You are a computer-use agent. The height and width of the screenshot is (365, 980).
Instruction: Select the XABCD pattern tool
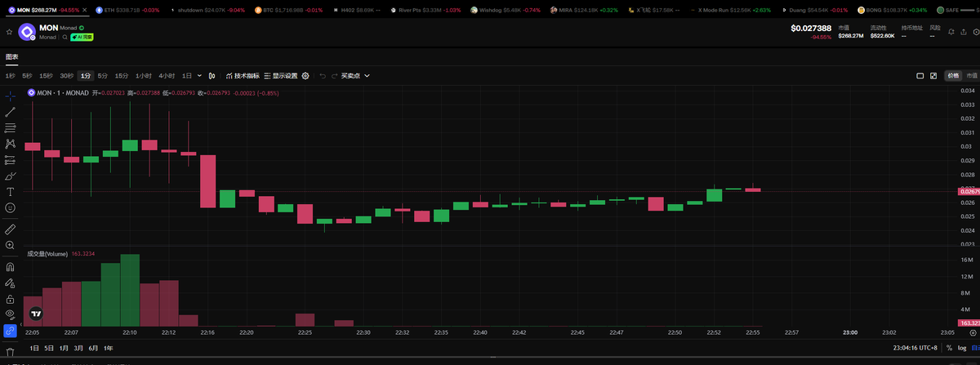[x=10, y=144]
